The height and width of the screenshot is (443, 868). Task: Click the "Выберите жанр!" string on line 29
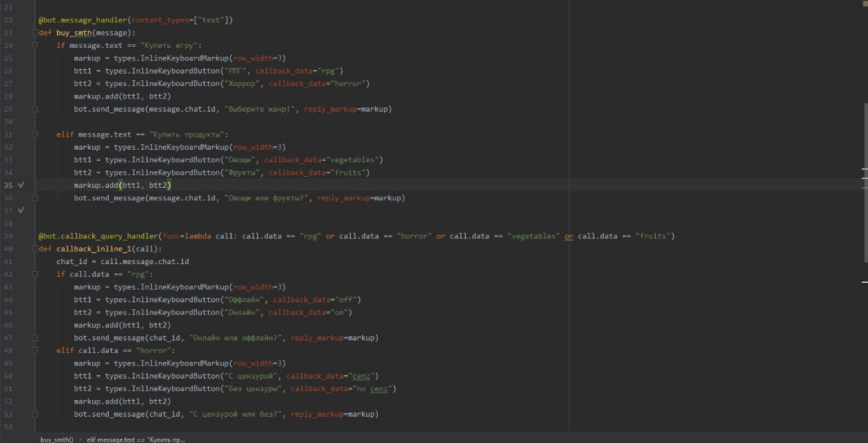tap(259, 109)
